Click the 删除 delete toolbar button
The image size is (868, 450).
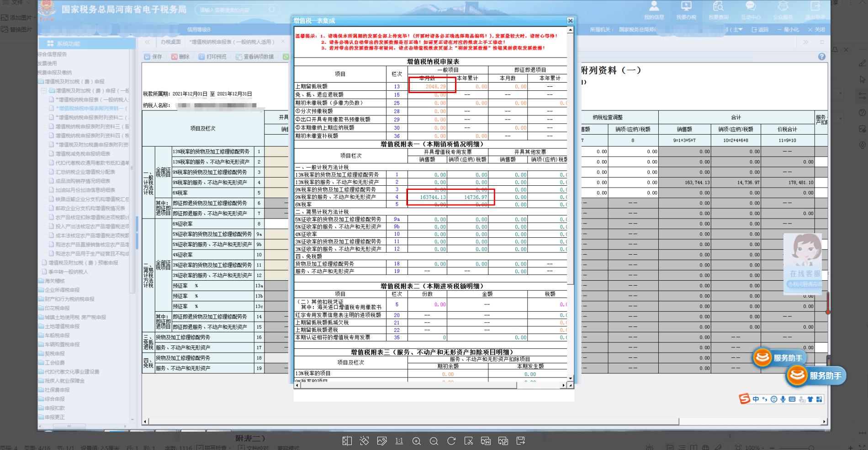click(180, 57)
